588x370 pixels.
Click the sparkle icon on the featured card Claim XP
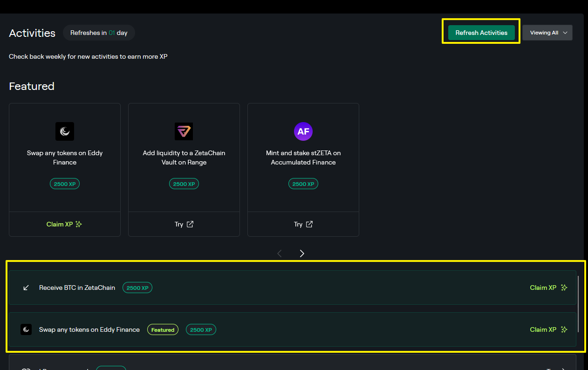point(79,224)
